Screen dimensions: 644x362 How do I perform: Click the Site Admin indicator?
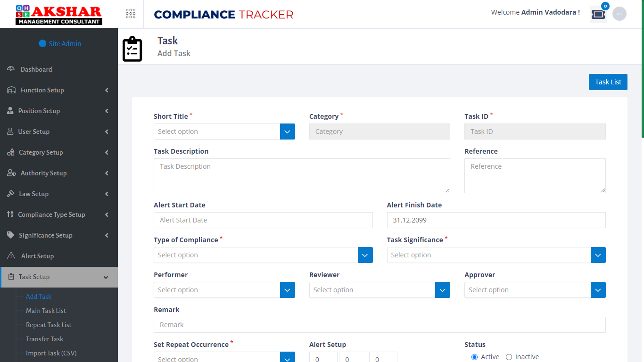click(x=60, y=43)
